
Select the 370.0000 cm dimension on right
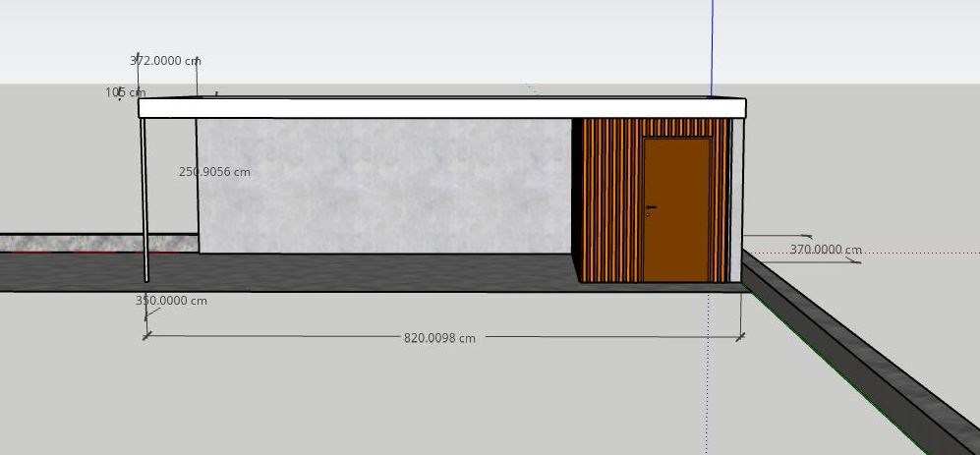click(826, 250)
